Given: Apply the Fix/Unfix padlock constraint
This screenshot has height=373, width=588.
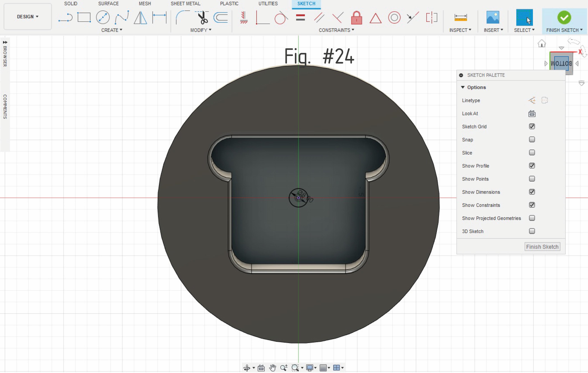Looking at the screenshot, I should (356, 18).
